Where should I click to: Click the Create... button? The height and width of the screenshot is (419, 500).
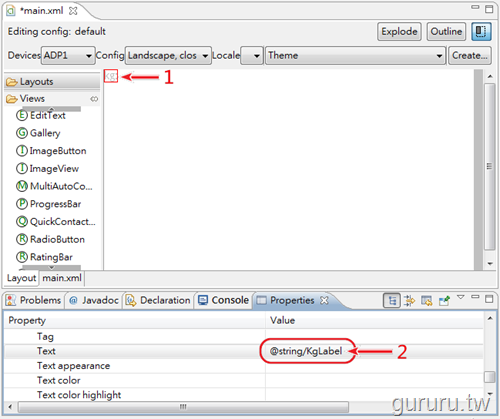[470, 55]
